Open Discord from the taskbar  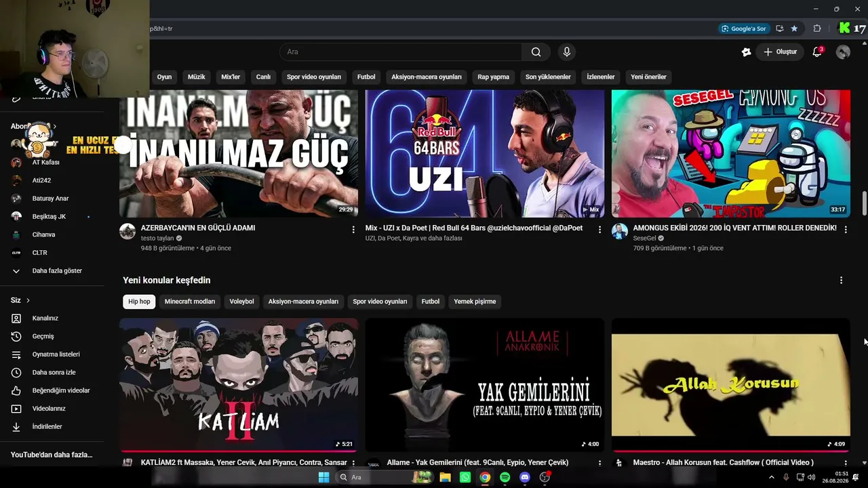524,477
